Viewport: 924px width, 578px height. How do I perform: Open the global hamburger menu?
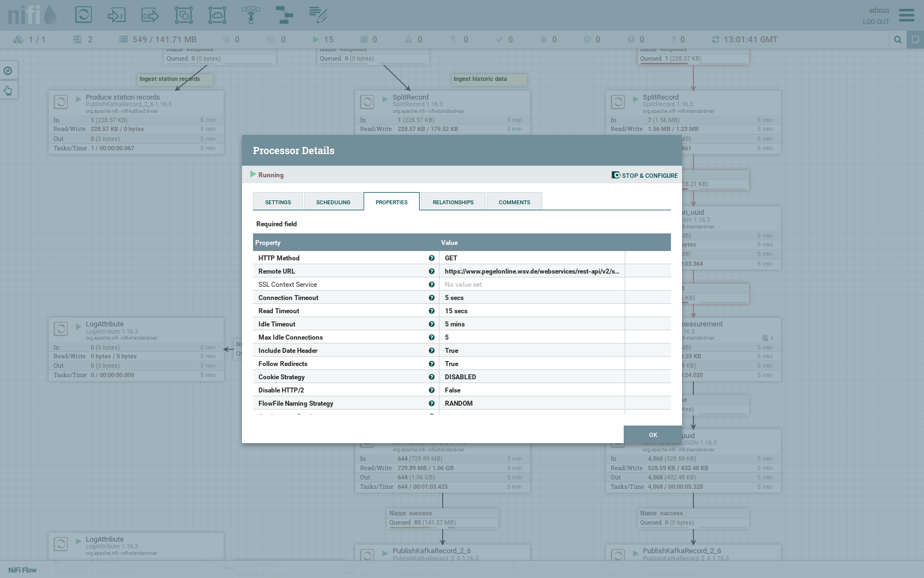pos(906,15)
